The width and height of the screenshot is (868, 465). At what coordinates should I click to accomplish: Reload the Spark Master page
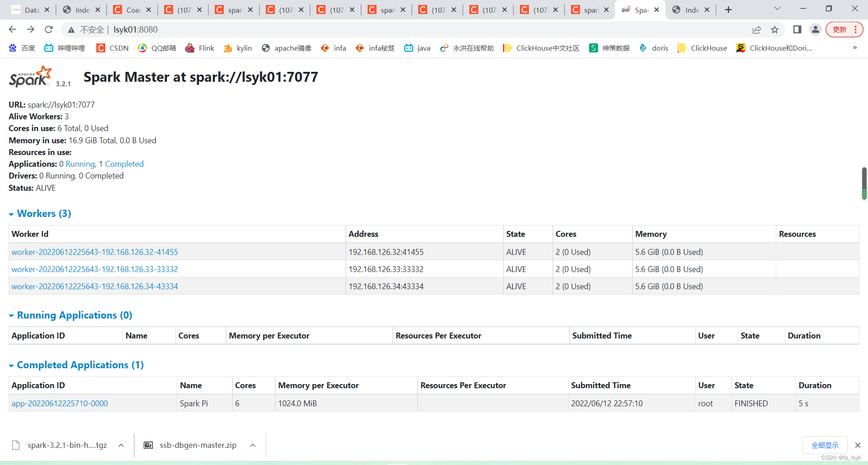pyautogui.click(x=49, y=29)
